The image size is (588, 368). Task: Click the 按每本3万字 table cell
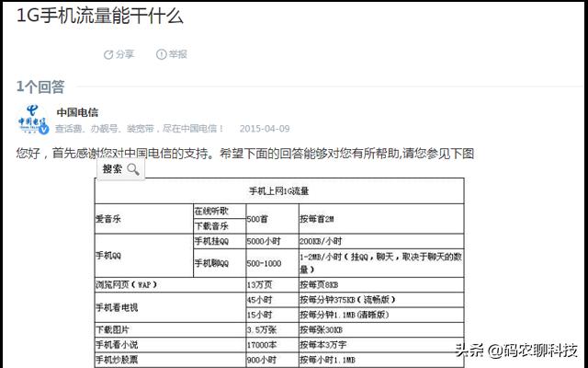(x=381, y=345)
